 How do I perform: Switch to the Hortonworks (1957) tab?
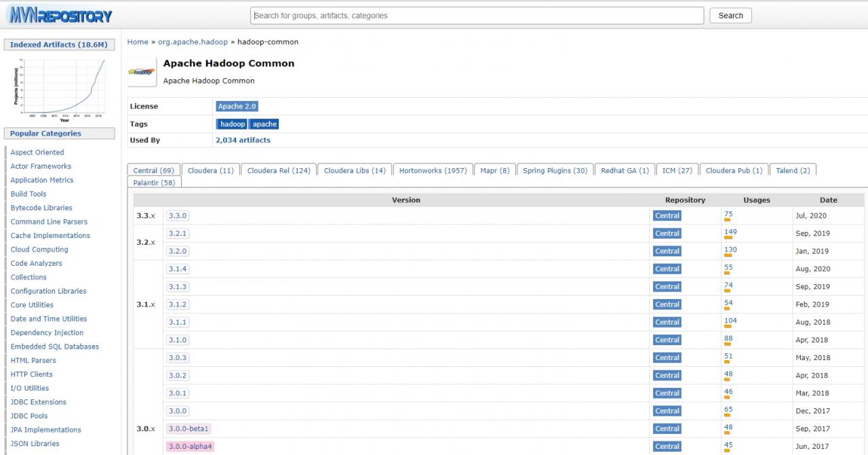pos(433,170)
